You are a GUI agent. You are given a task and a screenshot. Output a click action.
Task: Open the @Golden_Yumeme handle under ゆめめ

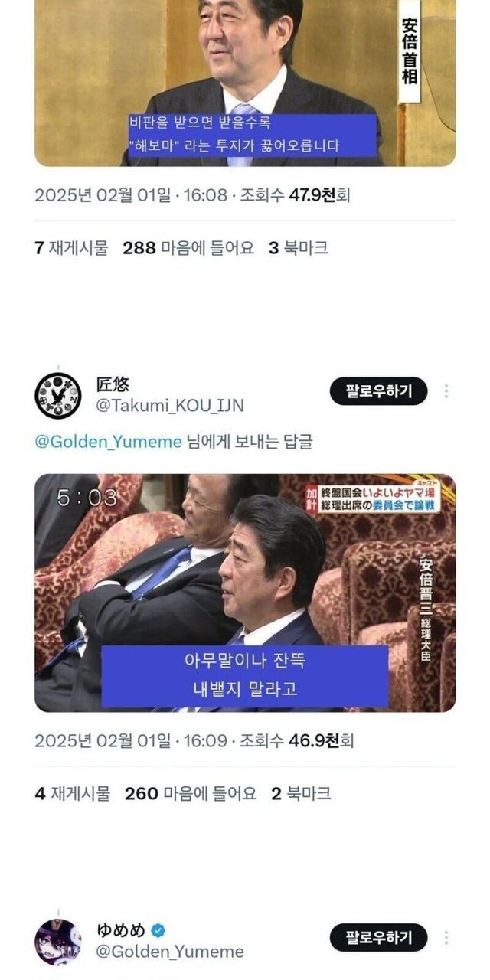pos(170,952)
